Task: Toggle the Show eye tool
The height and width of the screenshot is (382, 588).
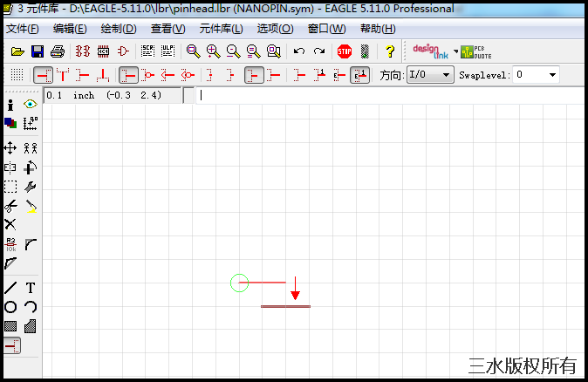Action: click(x=31, y=104)
